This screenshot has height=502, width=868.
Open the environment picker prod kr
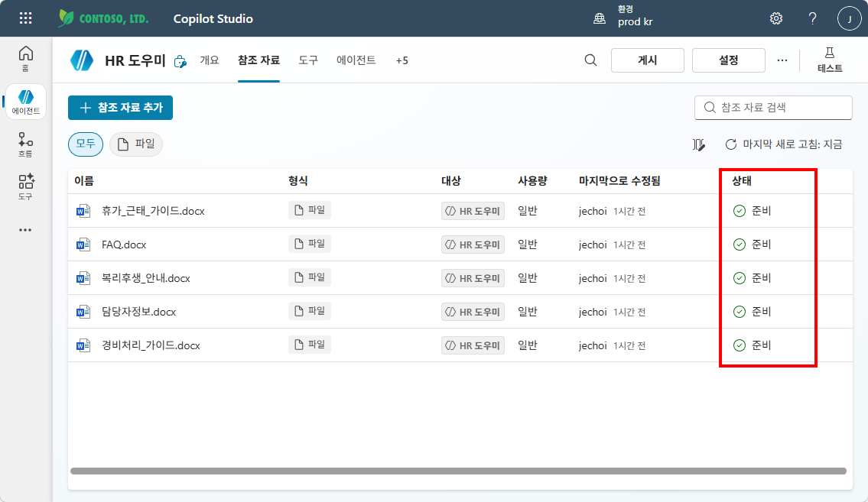point(623,17)
